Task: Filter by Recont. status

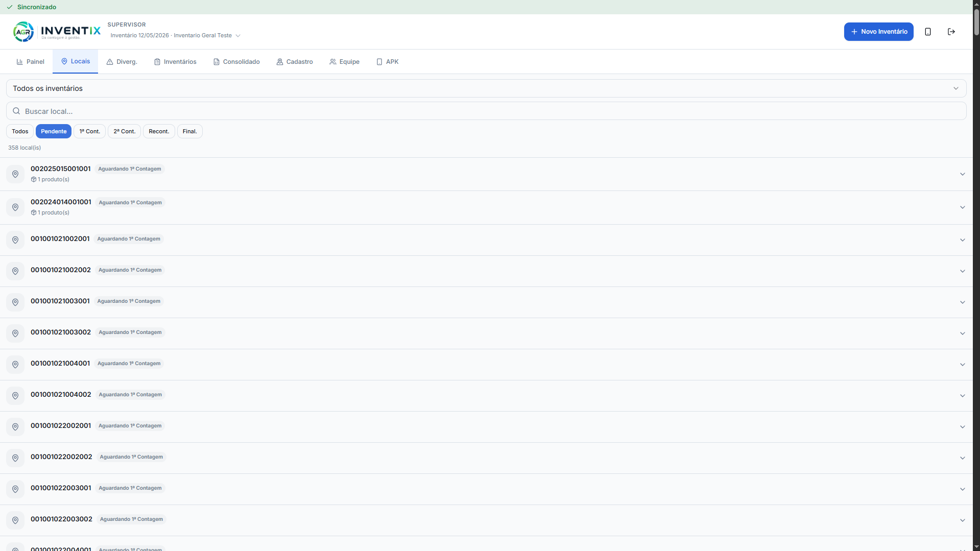Action: [x=159, y=131]
